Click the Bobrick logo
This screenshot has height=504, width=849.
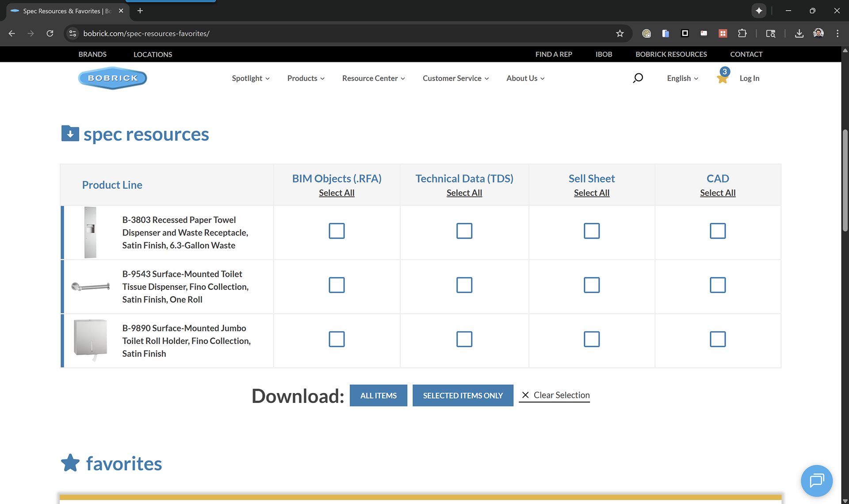coord(112,78)
